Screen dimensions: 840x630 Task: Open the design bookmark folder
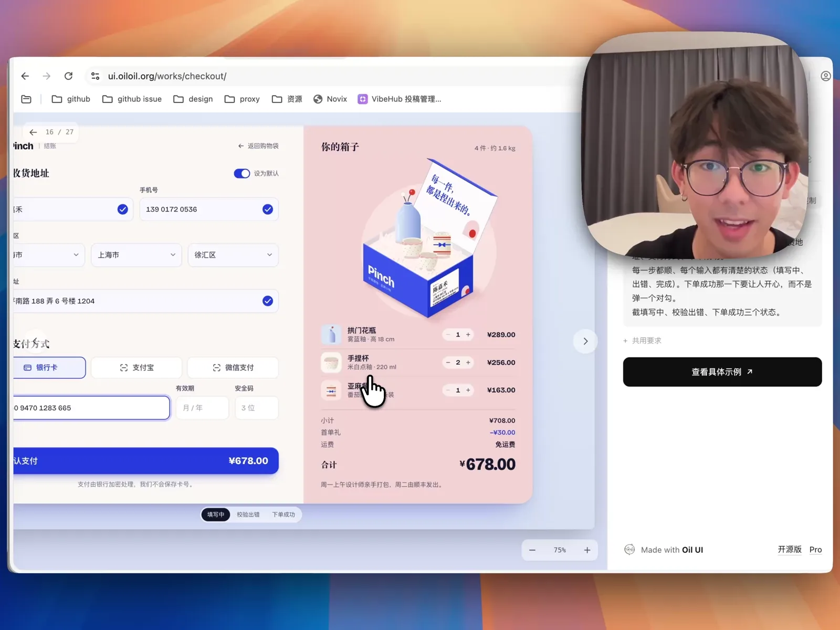[x=193, y=99]
